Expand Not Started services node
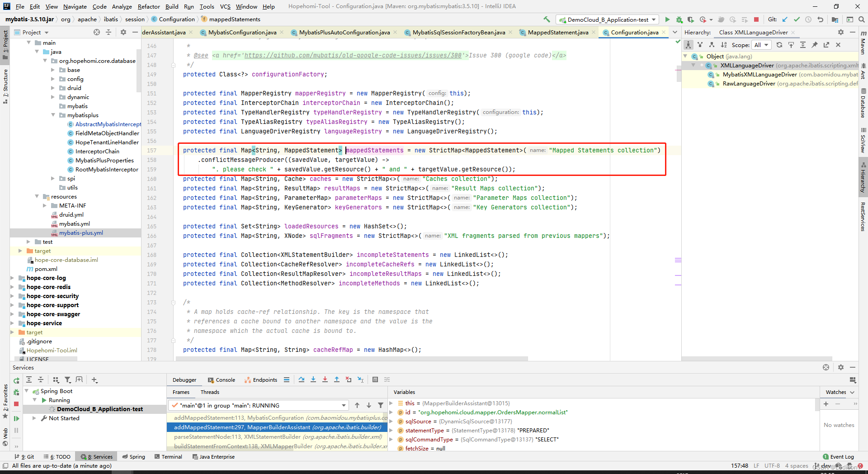Screen dimensions: 868x474 click(34, 418)
